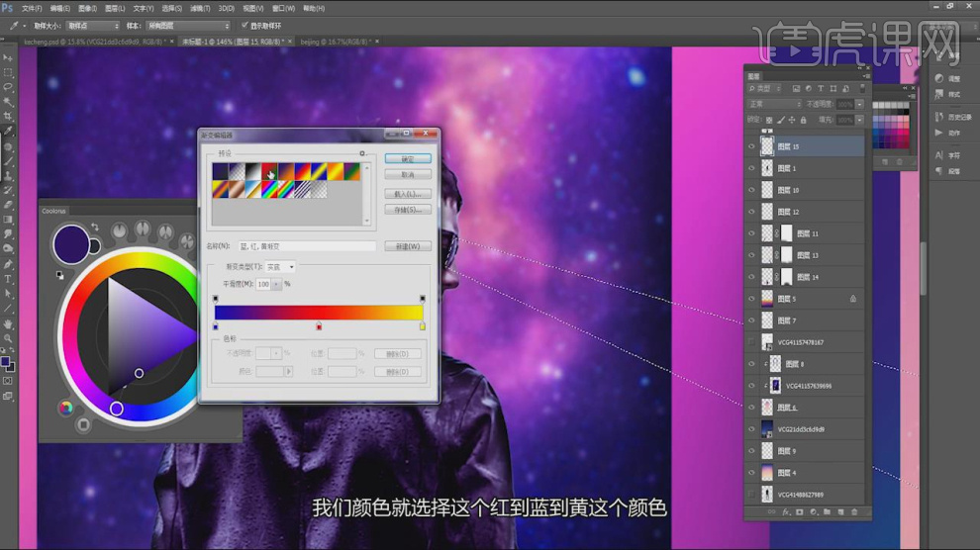Select the Eyedropper tool in left toolbar
The image size is (980, 550).
tap(8, 131)
